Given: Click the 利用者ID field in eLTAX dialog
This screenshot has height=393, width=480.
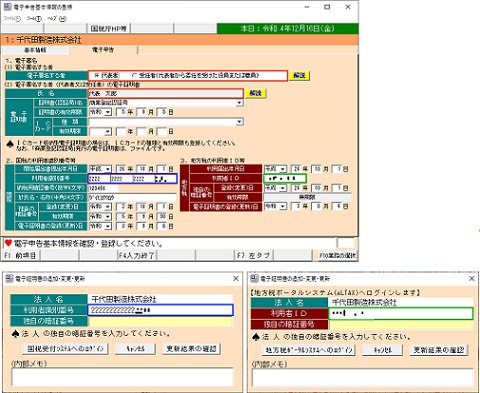Looking at the screenshot, I should [x=401, y=314].
